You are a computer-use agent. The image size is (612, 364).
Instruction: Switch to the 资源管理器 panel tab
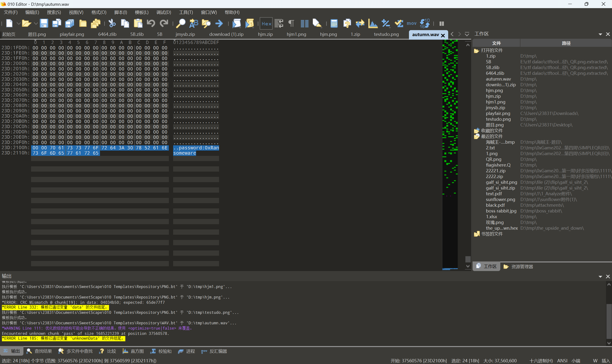pos(518,267)
